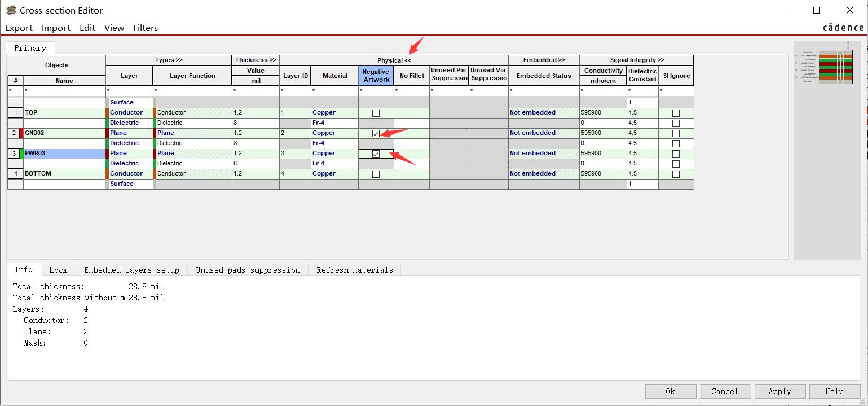This screenshot has height=406, width=868.
Task: Click Layer ID 4 for BOTTOM
Action: tap(295, 174)
